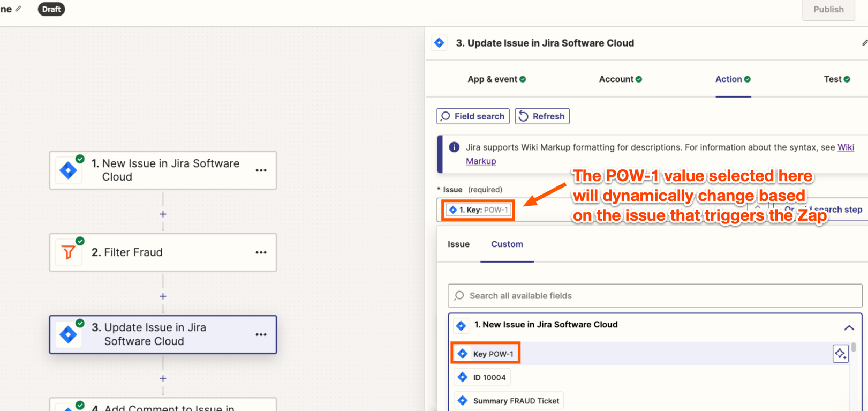This screenshot has width=868, height=411.
Task: Click the Jira icon beside Summary FRAUD Ticket
Action: pyautogui.click(x=463, y=401)
